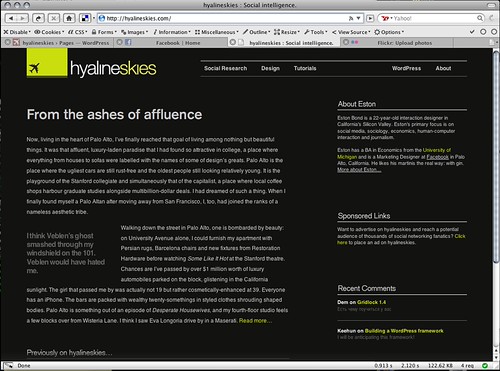
Task: Reload the current page
Action: [x=38, y=18]
